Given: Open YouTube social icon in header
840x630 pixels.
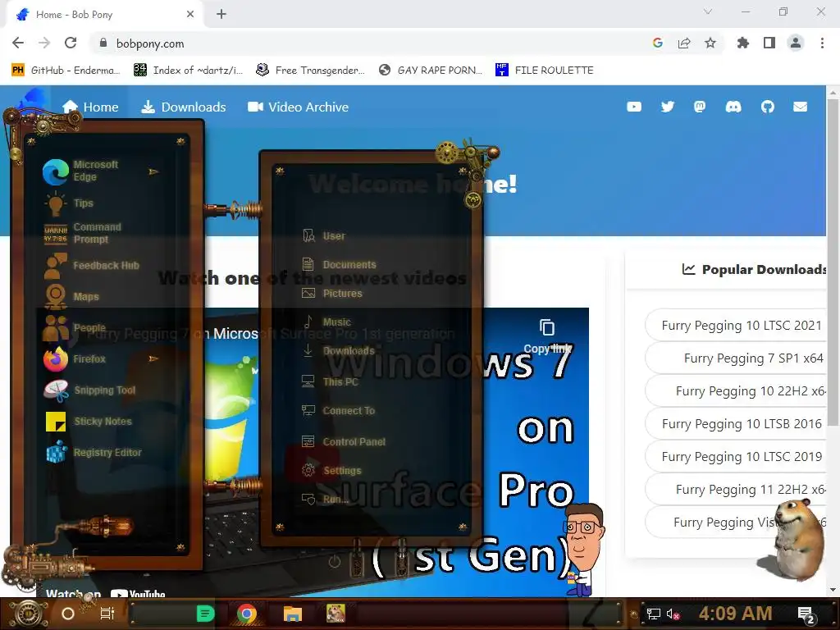Looking at the screenshot, I should point(634,107).
